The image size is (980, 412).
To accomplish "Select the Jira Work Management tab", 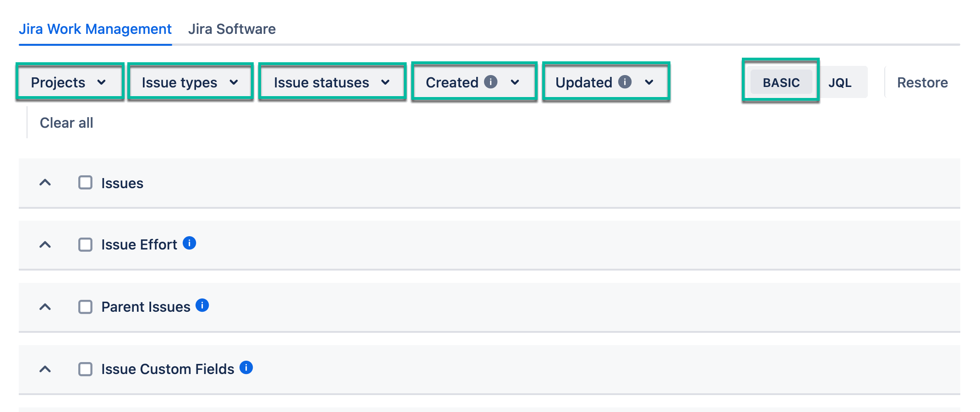I will click(95, 29).
